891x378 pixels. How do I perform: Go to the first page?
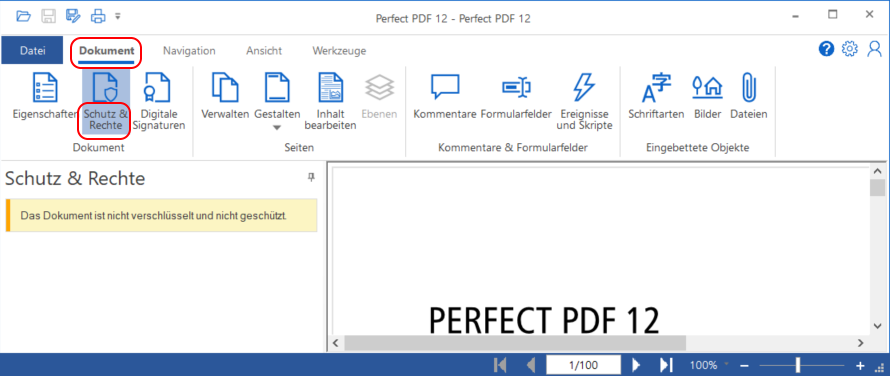tap(501, 365)
